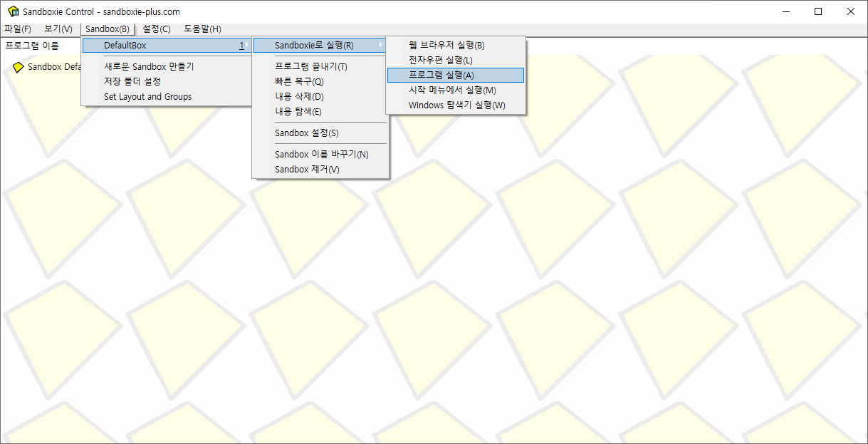Expand Sandboxie로 실행(R) submenu

[x=320, y=45]
